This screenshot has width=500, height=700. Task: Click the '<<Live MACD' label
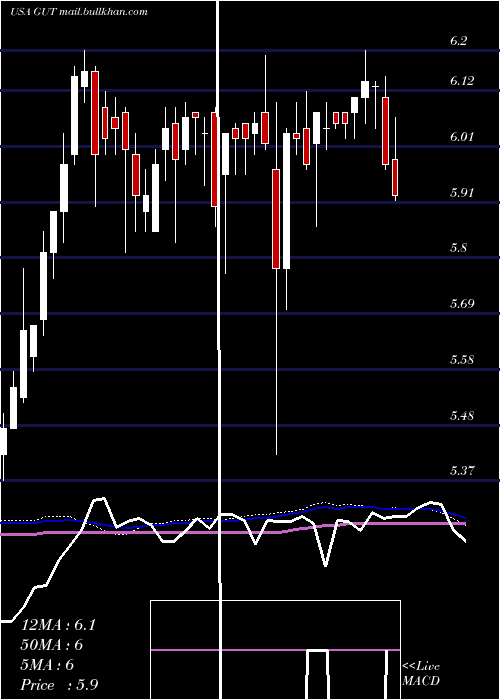coord(421,674)
